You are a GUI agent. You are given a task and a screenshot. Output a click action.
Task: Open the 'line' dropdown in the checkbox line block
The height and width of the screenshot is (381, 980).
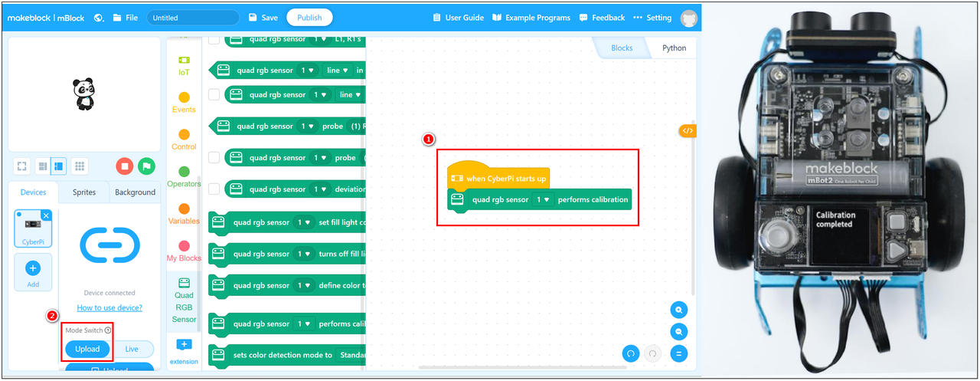(x=349, y=94)
